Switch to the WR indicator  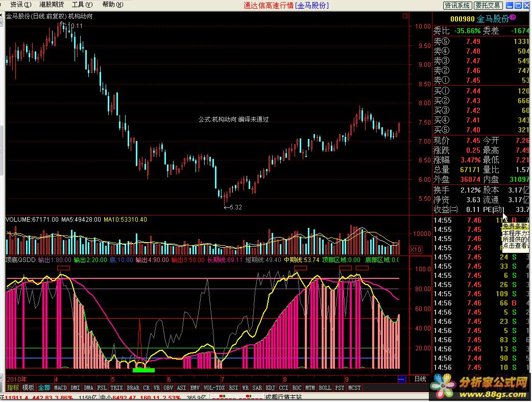[245, 387]
